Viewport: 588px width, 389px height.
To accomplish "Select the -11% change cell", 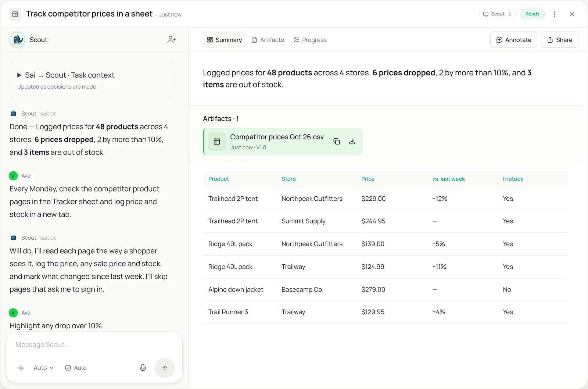I will [x=439, y=267].
